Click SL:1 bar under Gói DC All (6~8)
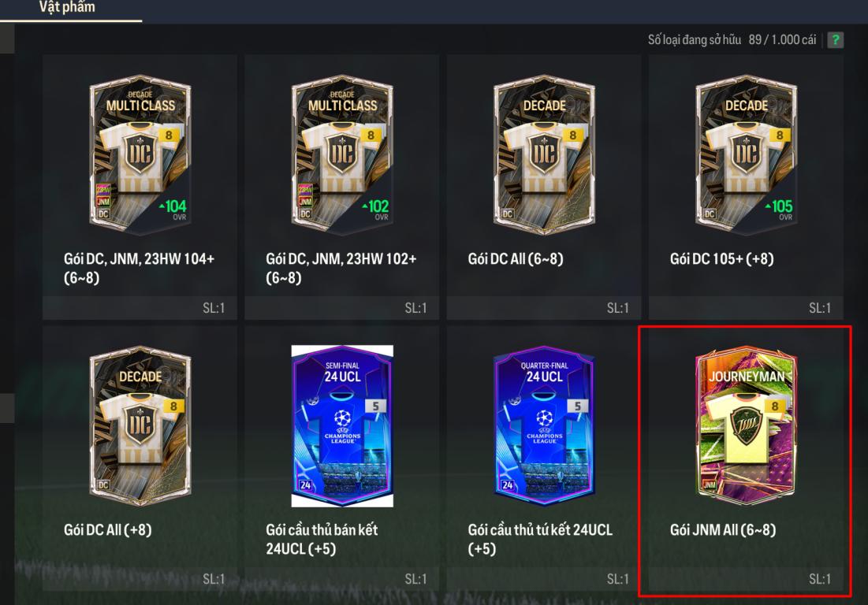Image resolution: width=868 pixels, height=605 pixels. [544, 308]
